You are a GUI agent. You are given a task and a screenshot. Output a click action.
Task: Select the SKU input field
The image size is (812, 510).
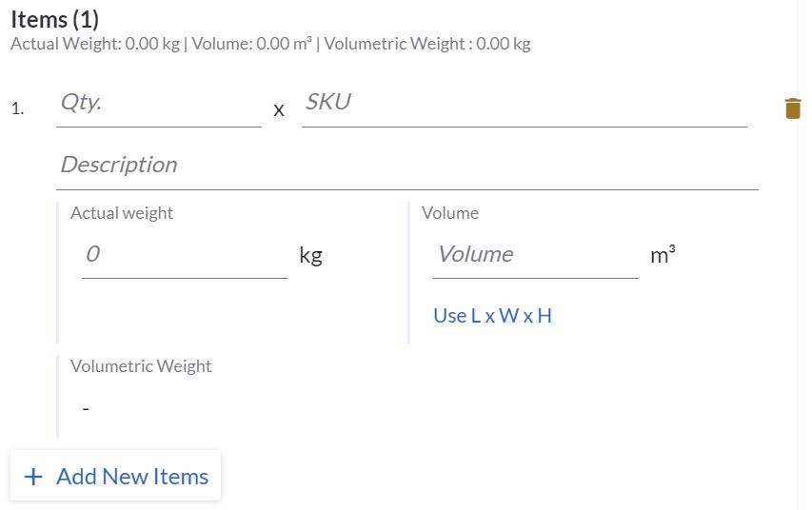(524, 104)
